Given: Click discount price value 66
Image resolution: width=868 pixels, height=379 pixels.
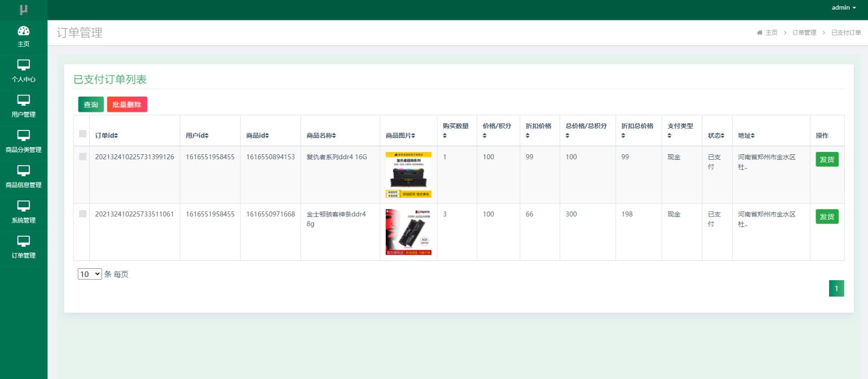Looking at the screenshot, I should (x=530, y=214).
